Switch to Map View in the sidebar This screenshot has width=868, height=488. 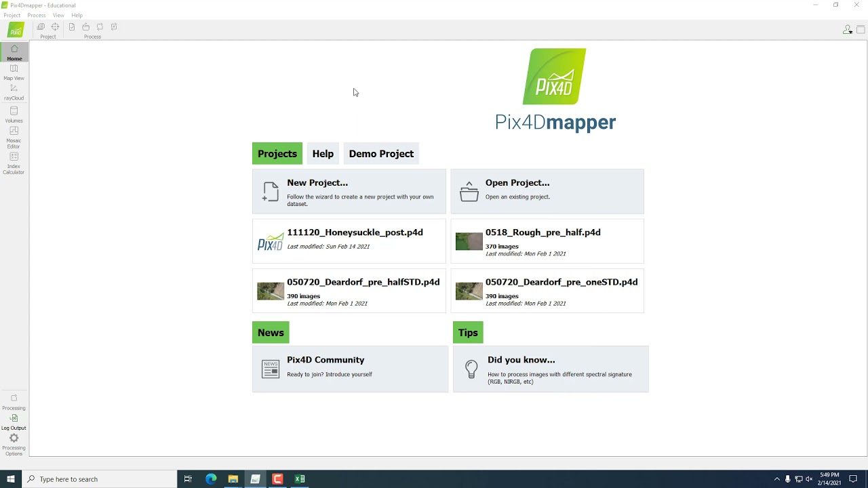point(14,73)
